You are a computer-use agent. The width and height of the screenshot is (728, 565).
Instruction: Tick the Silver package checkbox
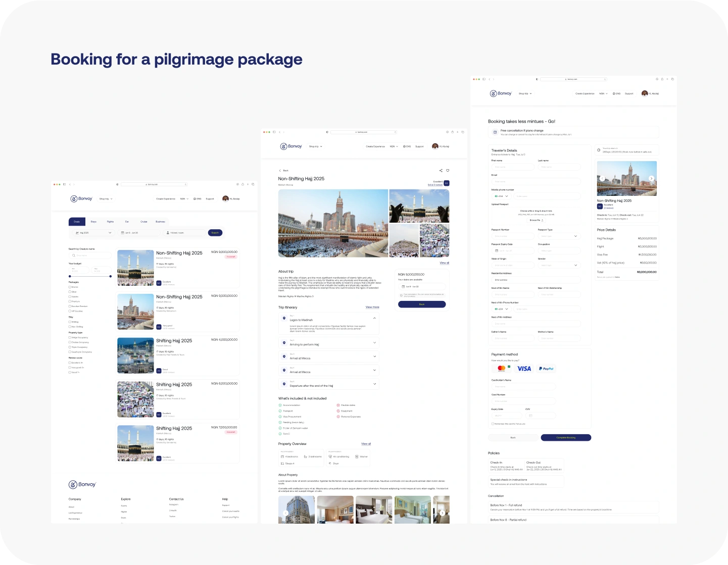pyautogui.click(x=70, y=292)
